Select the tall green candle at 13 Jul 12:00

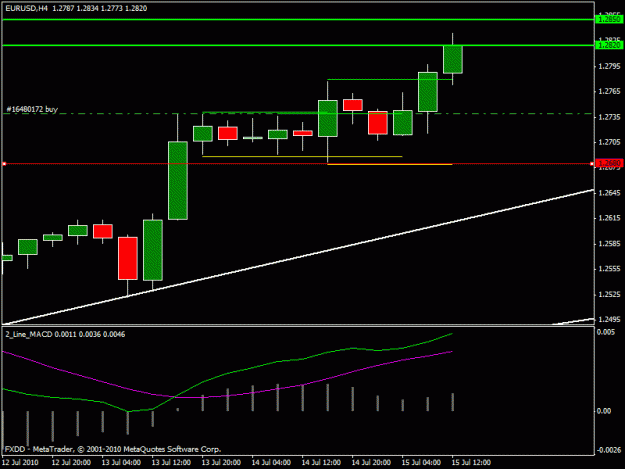[x=178, y=180]
